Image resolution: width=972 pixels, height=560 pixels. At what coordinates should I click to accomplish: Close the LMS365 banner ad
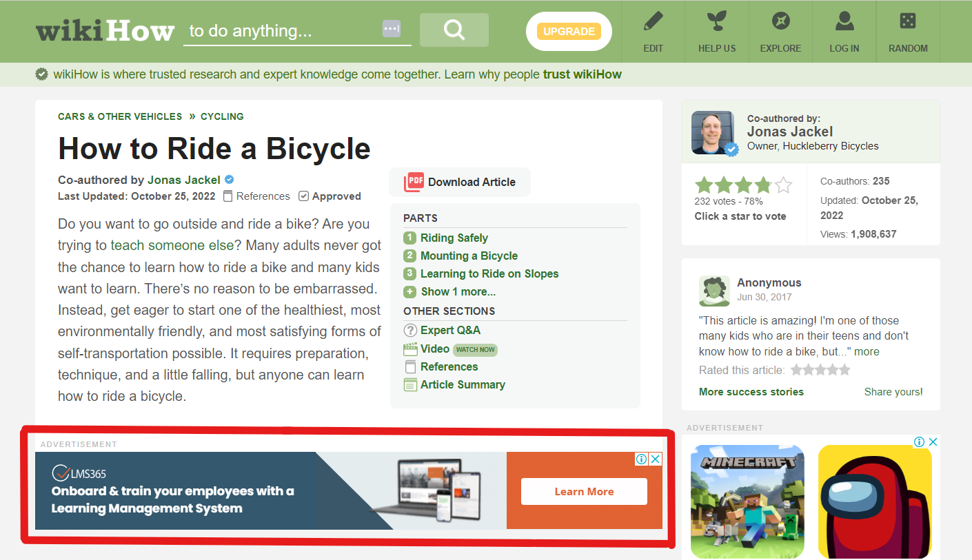[x=656, y=459]
